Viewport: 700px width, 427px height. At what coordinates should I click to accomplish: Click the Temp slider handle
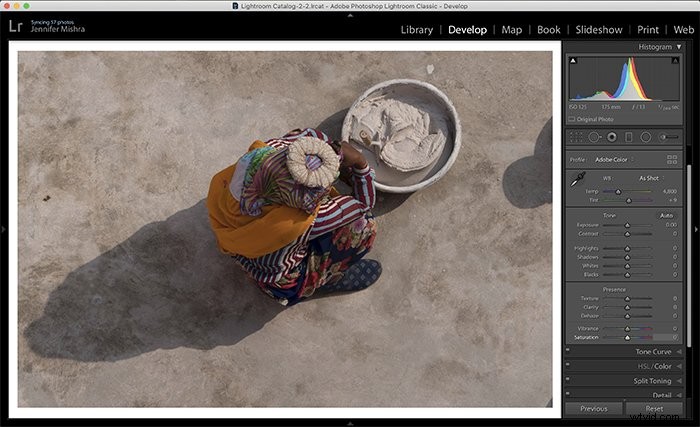(618, 192)
